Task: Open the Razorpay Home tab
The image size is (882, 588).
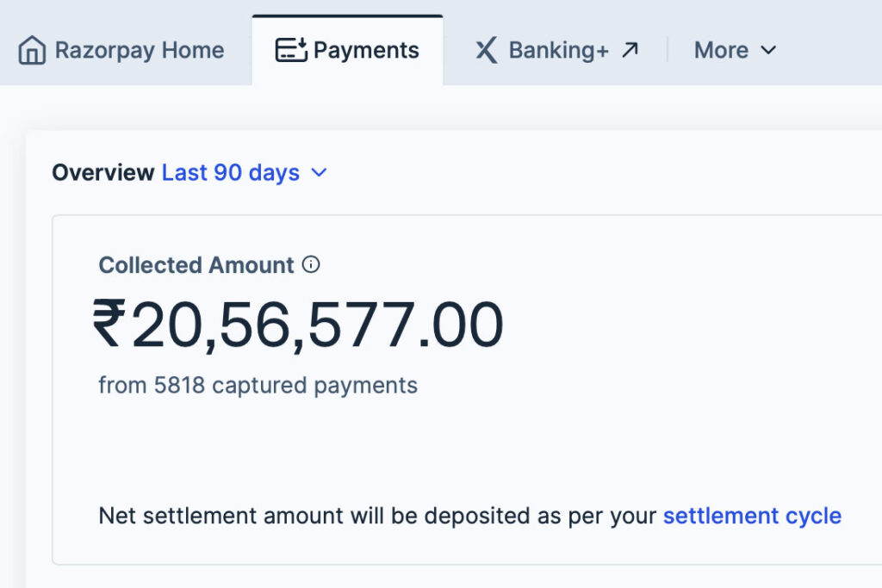Action: point(139,50)
